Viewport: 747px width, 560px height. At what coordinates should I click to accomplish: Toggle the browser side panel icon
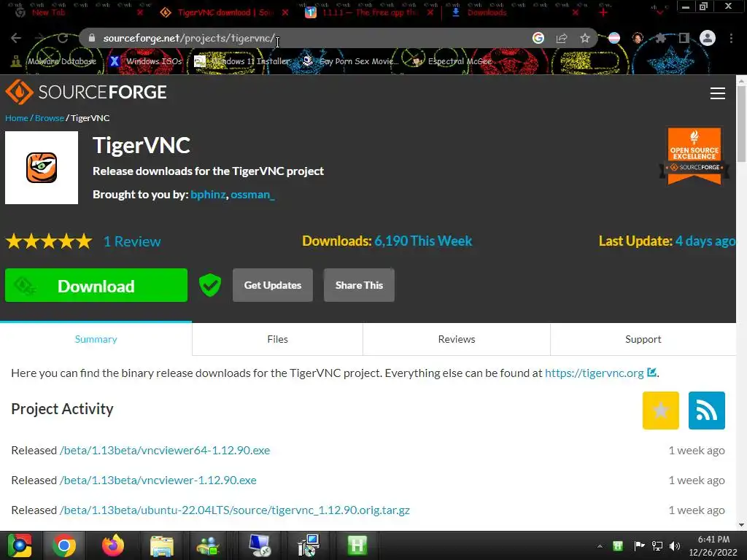coord(684,38)
